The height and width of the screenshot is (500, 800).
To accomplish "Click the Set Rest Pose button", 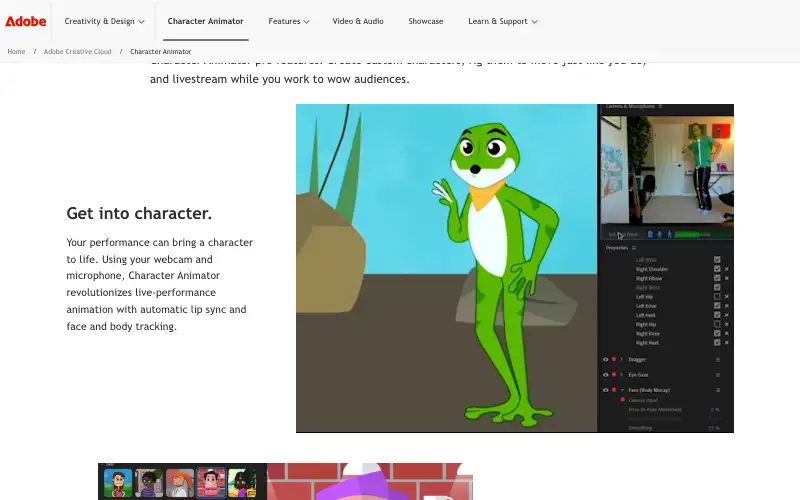I will click(x=623, y=234).
